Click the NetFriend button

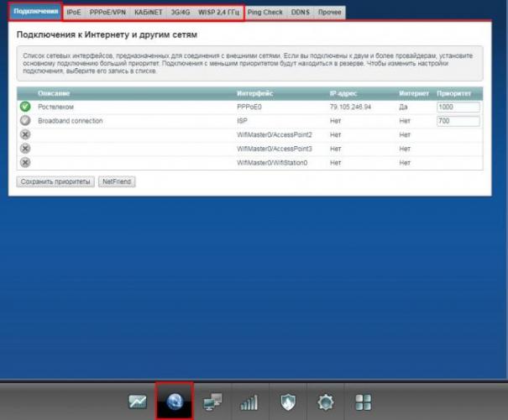pyautogui.click(x=117, y=181)
